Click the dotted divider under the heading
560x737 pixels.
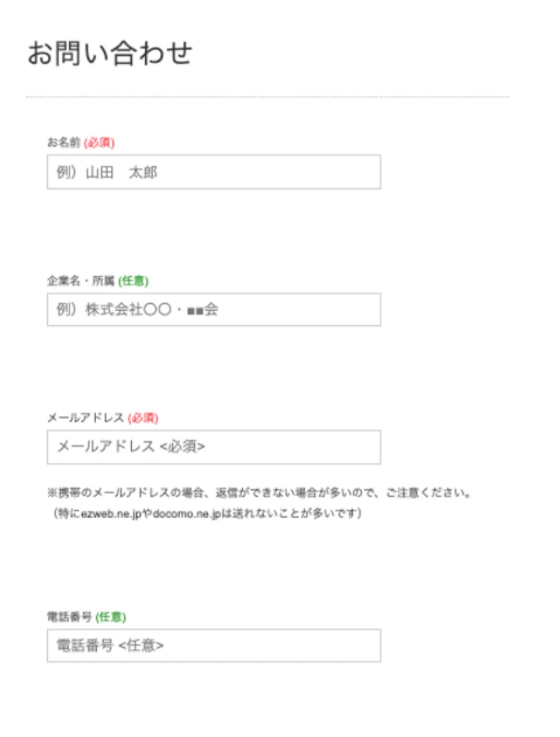[268, 97]
